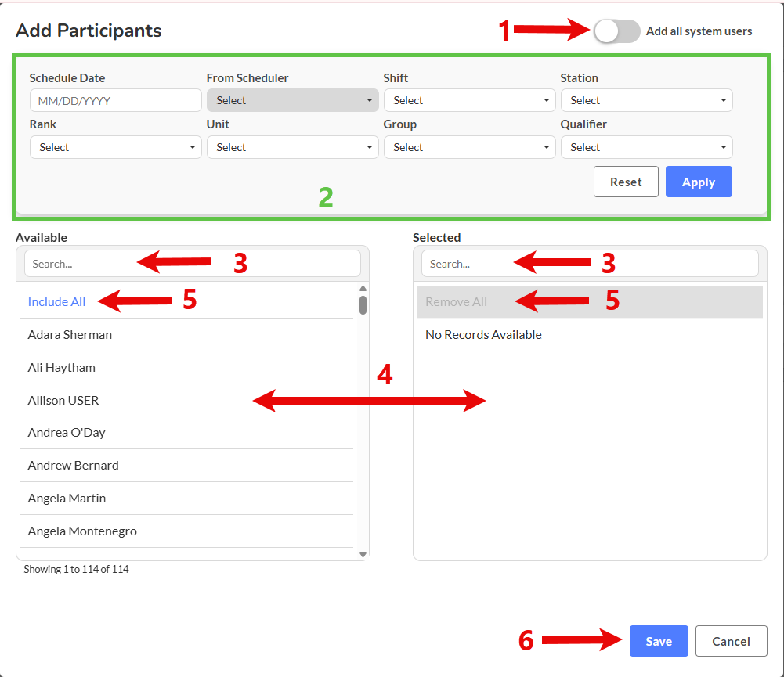Open the From Scheduler dropdown
The width and height of the screenshot is (784, 677).
292,101
